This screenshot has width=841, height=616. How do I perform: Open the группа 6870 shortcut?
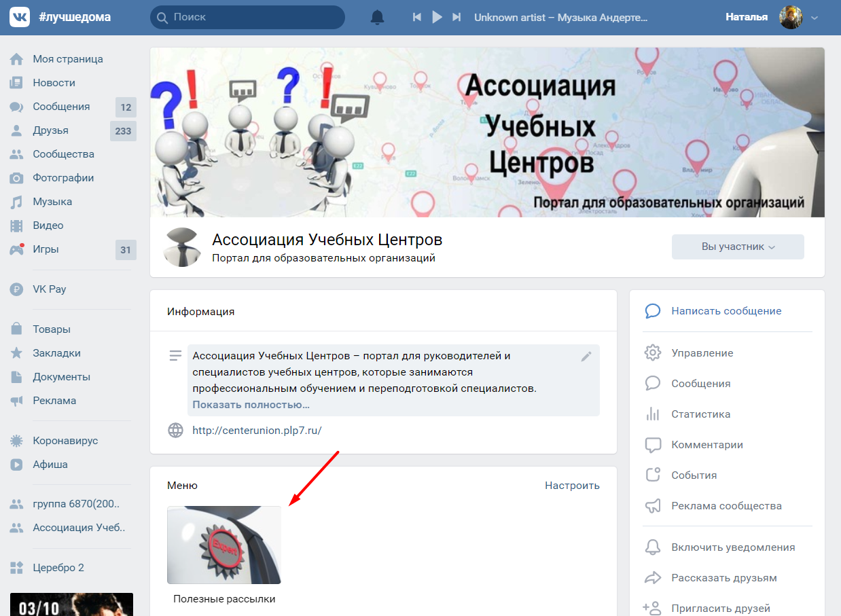(76, 505)
